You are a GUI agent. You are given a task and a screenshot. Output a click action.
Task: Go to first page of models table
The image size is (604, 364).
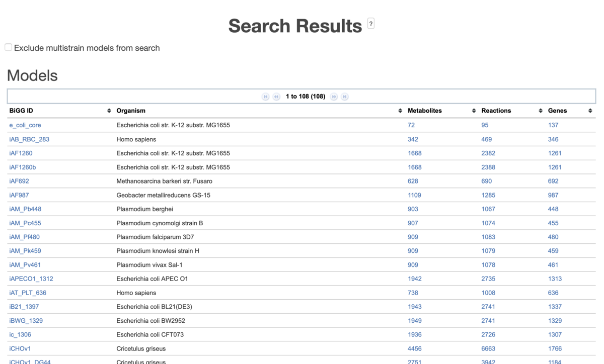coord(266,97)
